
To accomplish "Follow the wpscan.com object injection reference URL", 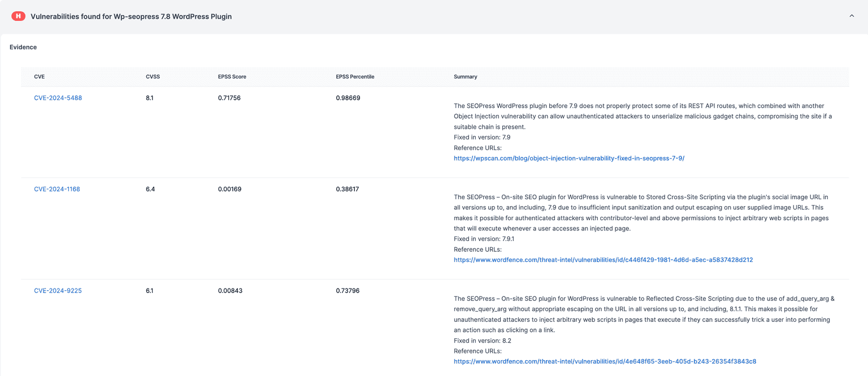I will coord(569,158).
